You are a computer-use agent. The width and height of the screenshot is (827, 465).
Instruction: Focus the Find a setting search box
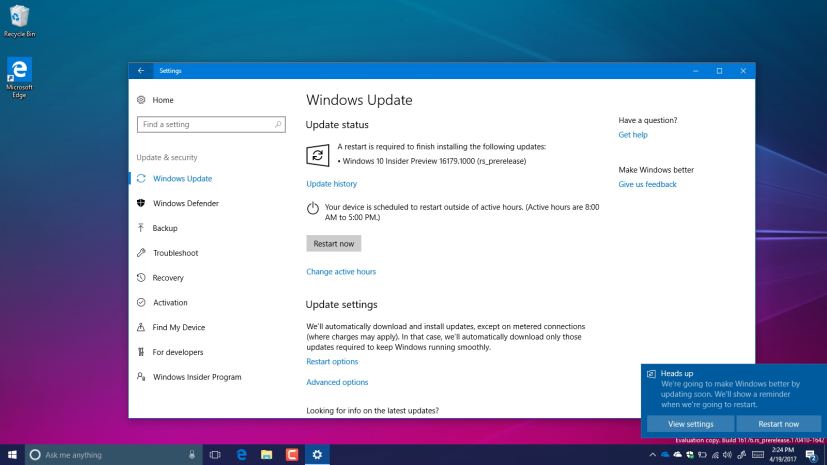pos(211,124)
